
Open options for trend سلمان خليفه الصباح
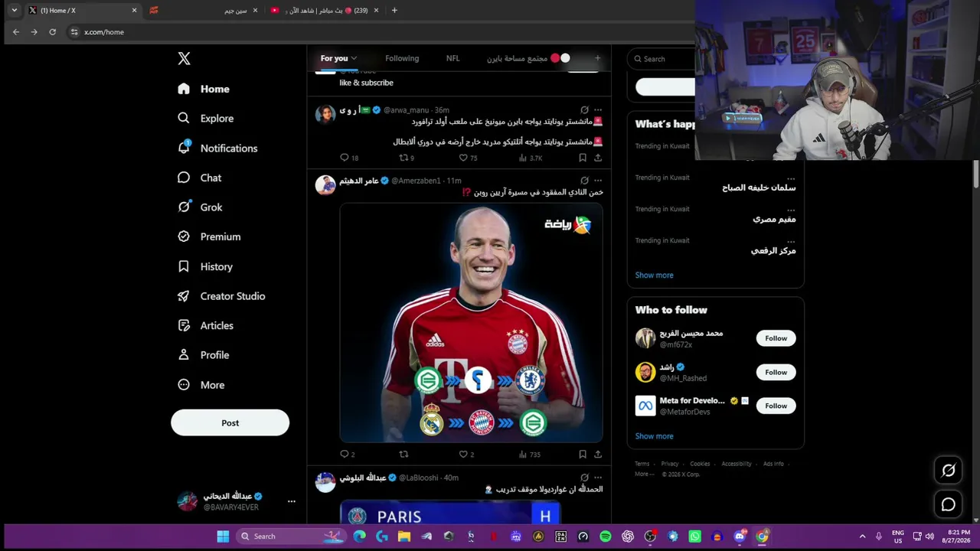[x=791, y=178]
